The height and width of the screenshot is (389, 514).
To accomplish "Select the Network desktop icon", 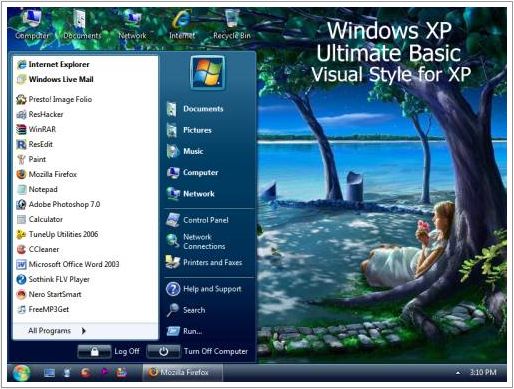I will [x=132, y=25].
